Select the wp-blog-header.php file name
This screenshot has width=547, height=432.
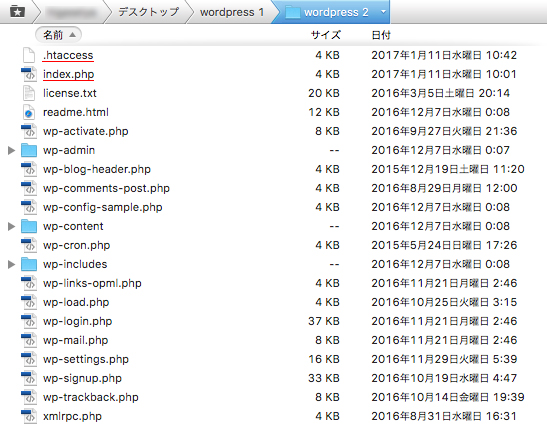[97, 169]
